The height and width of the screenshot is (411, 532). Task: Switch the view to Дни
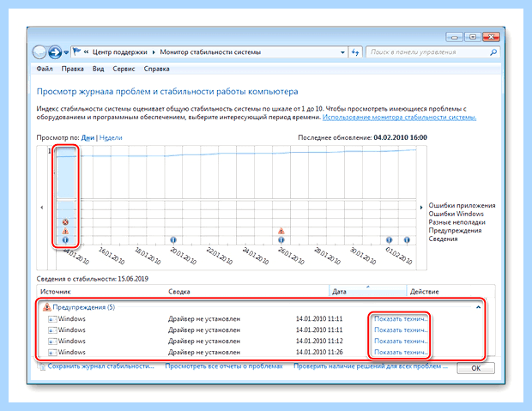coord(88,138)
